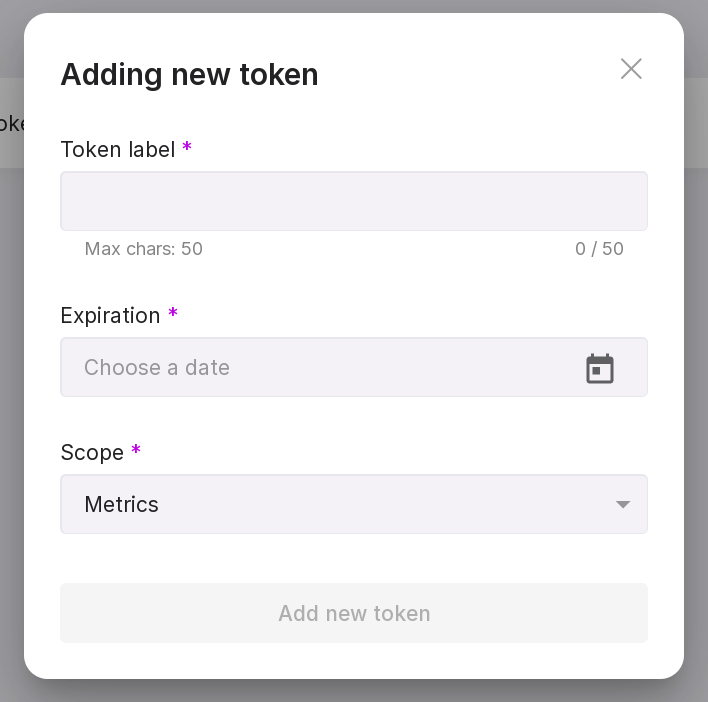Click the required asterisk beside Token label
This screenshot has width=708, height=702.
[187, 148]
